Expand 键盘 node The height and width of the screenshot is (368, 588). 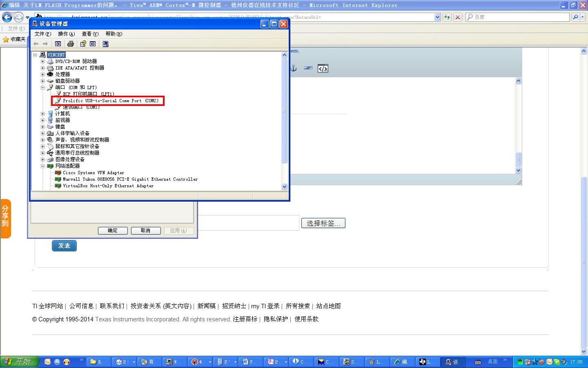(42, 127)
